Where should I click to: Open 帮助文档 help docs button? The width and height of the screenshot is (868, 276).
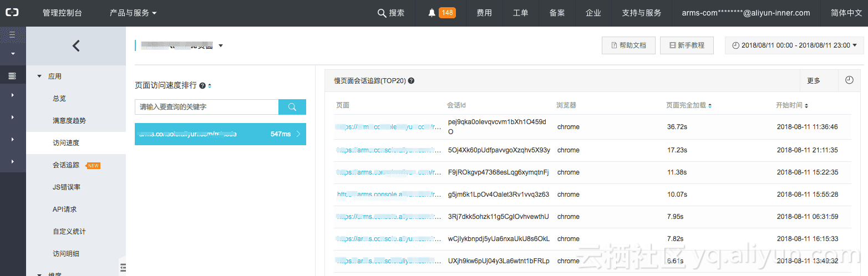point(628,45)
